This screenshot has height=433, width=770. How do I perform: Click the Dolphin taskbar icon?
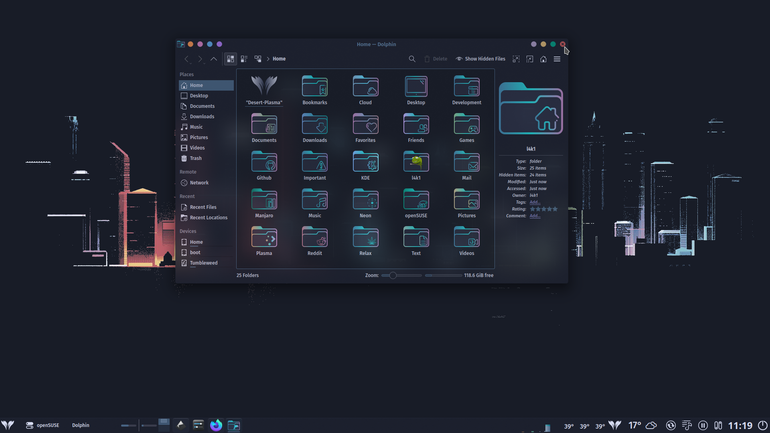234,425
